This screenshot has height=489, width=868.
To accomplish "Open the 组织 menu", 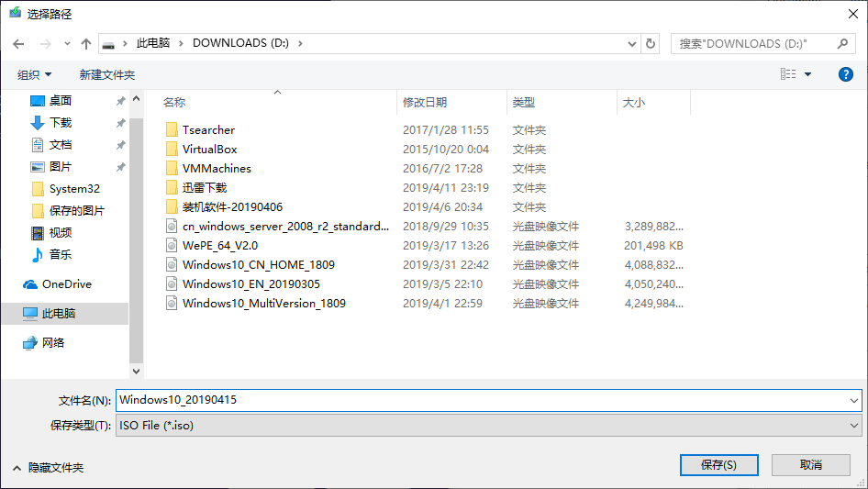I will click(x=34, y=74).
